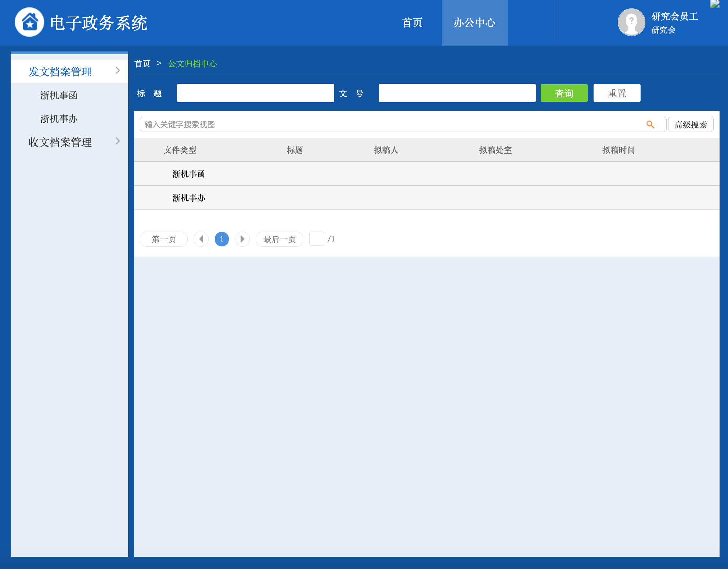Click 首页 breadcrumb link
Screen dimensions: 728x569
(143, 64)
